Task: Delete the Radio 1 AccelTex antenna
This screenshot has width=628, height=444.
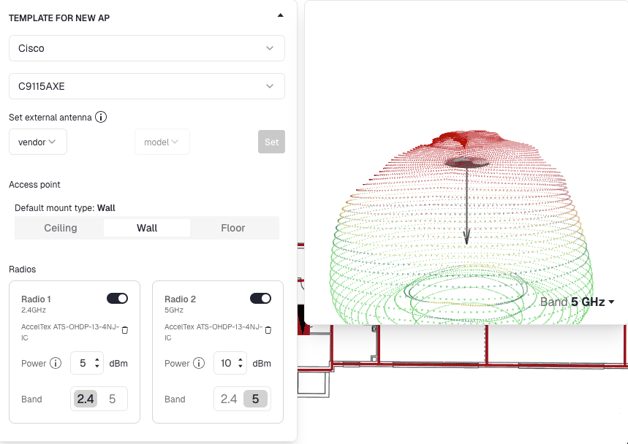Action: 125,330
